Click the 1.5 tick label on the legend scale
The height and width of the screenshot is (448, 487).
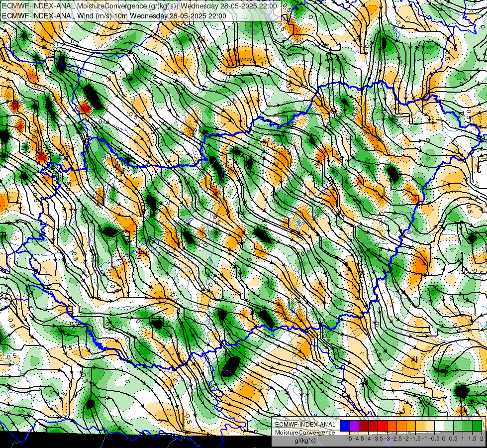[472, 439]
